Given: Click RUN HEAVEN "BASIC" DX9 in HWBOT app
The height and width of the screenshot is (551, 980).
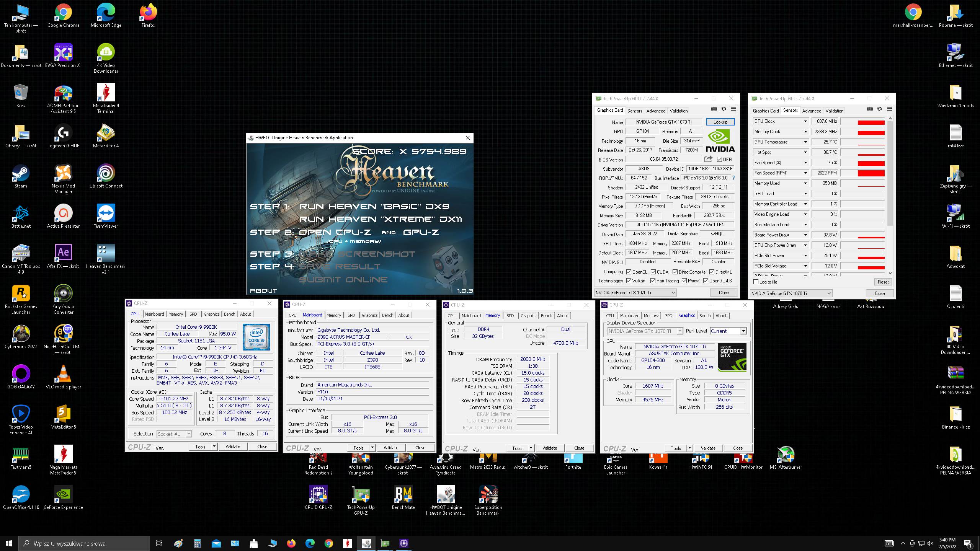Looking at the screenshot, I should pyautogui.click(x=374, y=207).
